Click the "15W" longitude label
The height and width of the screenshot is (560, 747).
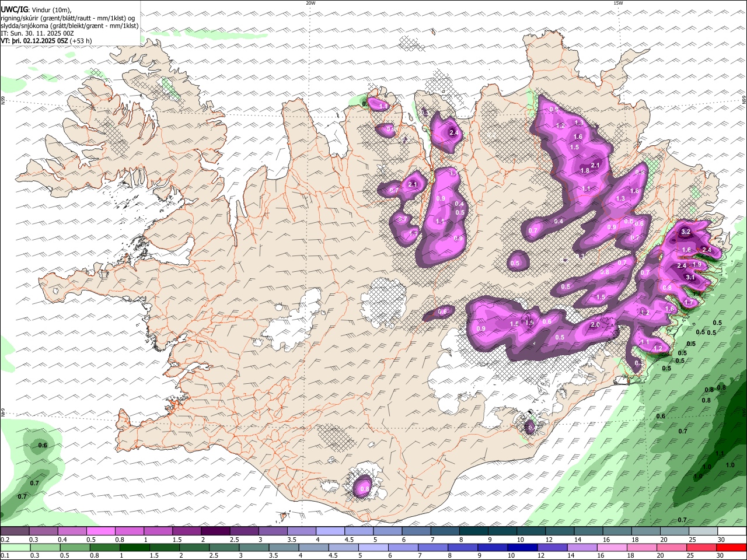tap(618, 3)
